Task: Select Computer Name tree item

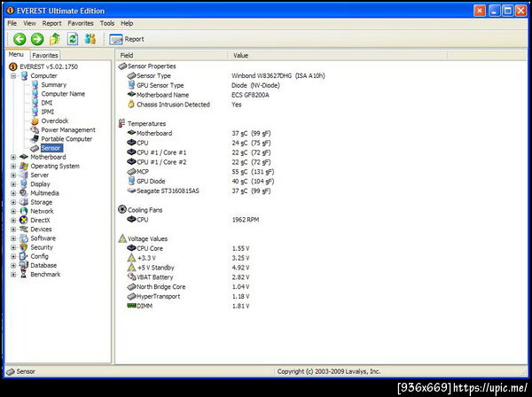Action: pos(63,94)
